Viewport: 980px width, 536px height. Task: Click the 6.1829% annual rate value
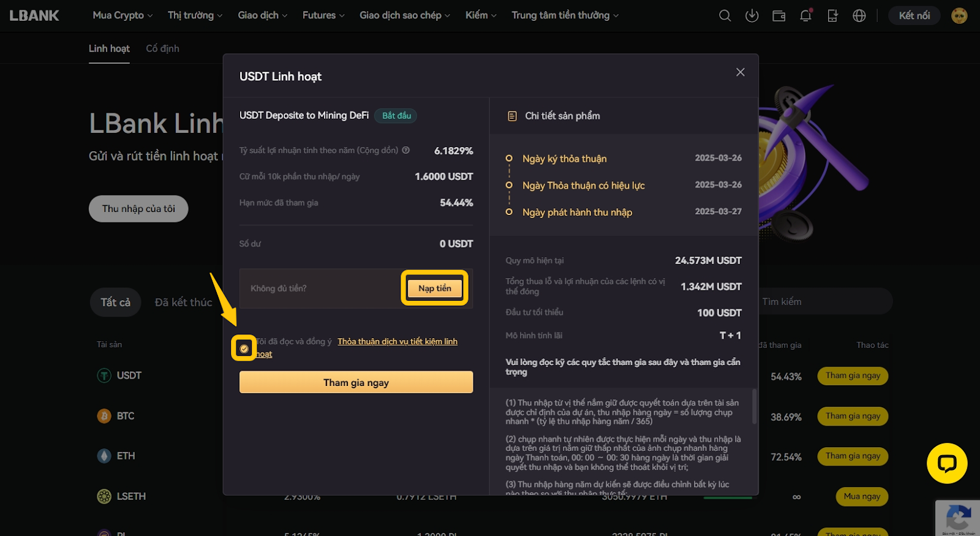click(454, 151)
